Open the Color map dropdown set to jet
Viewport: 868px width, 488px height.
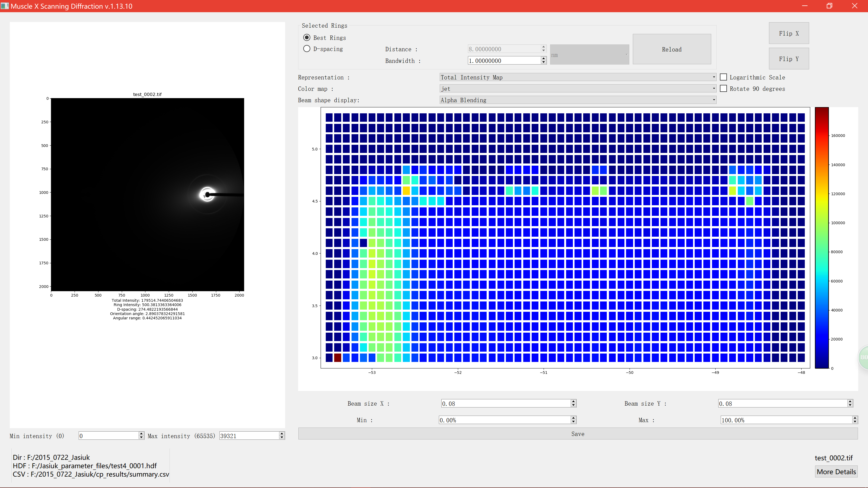(577, 89)
